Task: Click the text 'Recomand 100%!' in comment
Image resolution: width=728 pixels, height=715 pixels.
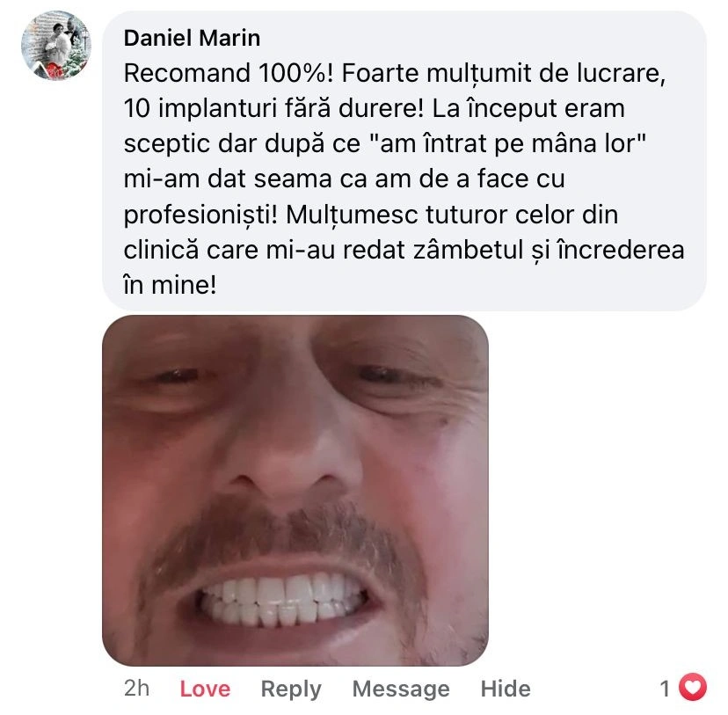Action: tap(228, 73)
